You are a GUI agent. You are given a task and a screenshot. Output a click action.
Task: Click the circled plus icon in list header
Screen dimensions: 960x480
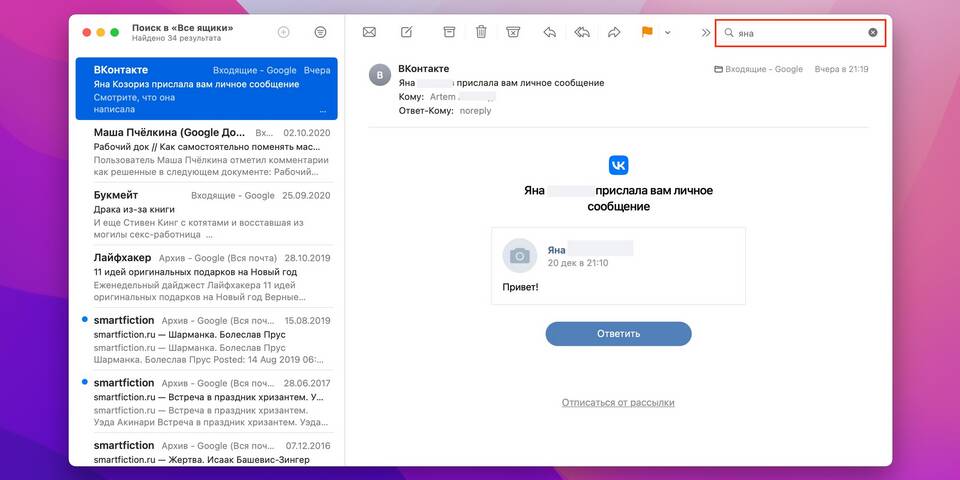(x=283, y=32)
